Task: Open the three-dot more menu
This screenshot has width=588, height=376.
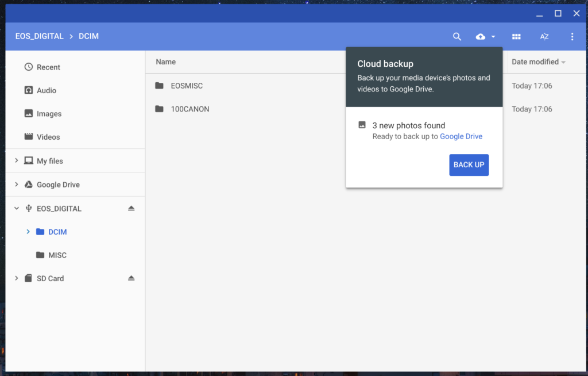Action: tap(572, 36)
